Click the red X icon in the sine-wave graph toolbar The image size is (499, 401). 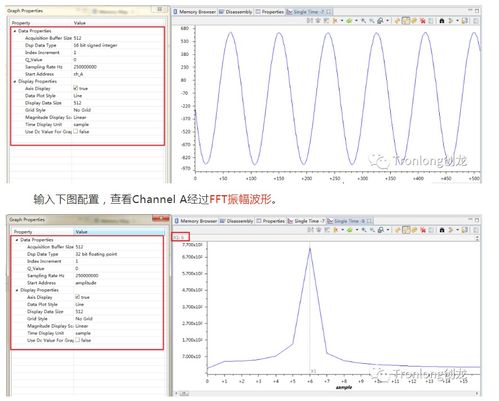tap(423, 21)
